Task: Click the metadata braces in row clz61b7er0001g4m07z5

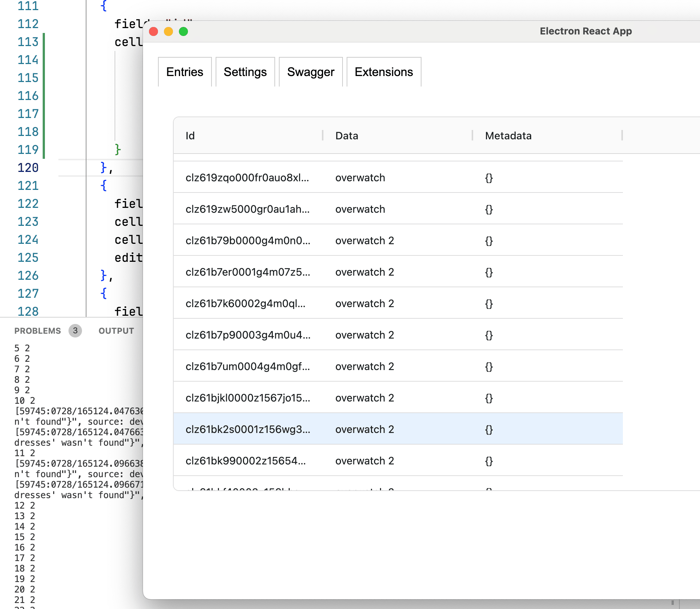Action: point(489,272)
